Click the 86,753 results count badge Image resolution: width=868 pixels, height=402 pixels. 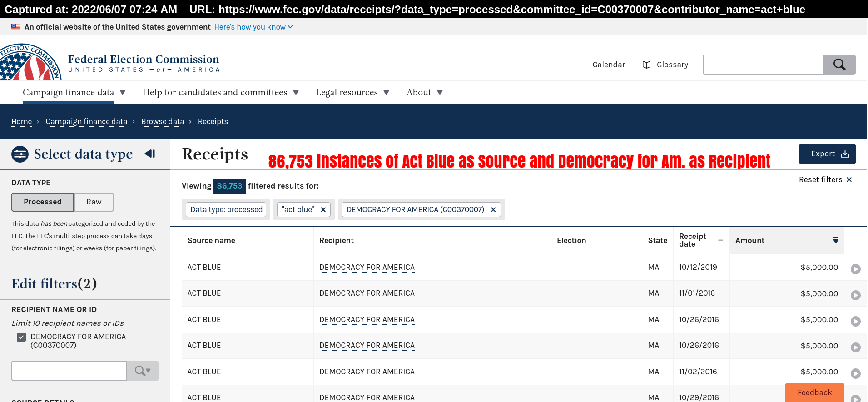[229, 186]
